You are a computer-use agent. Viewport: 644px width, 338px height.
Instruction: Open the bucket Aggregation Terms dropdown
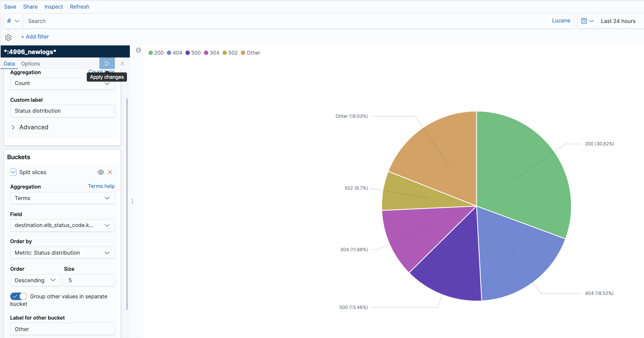[62, 198]
